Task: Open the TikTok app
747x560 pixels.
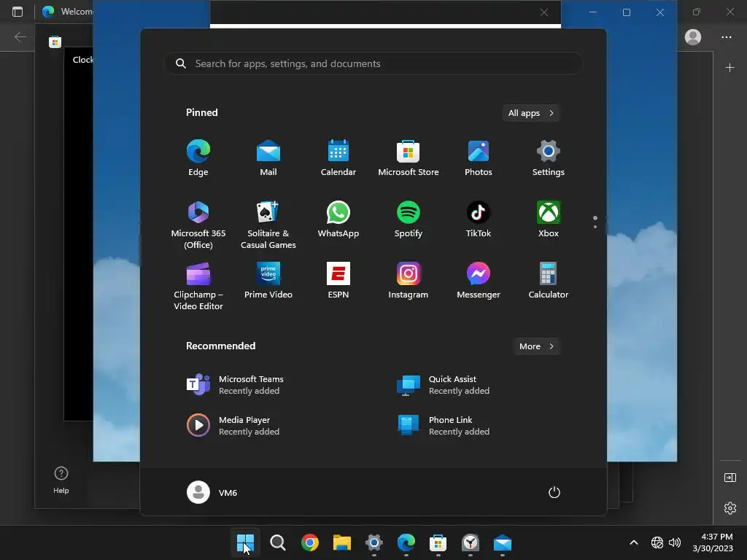Action: tap(479, 220)
